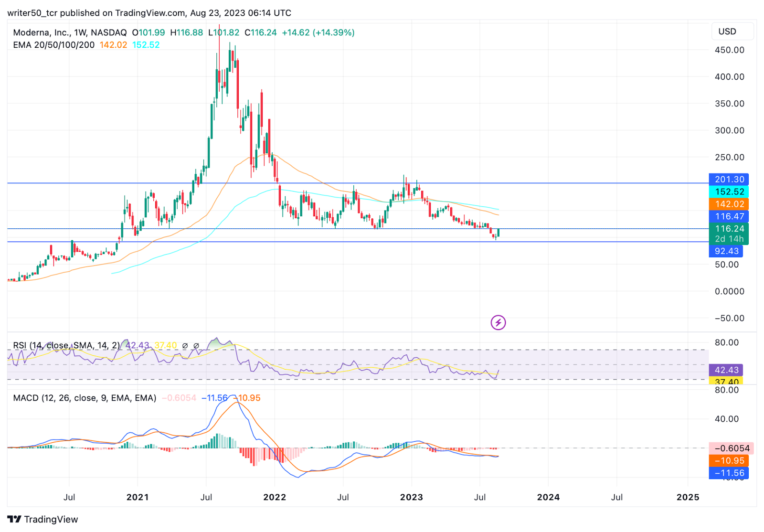
Task: Click 2024 on the time axis
Action: click(x=548, y=497)
